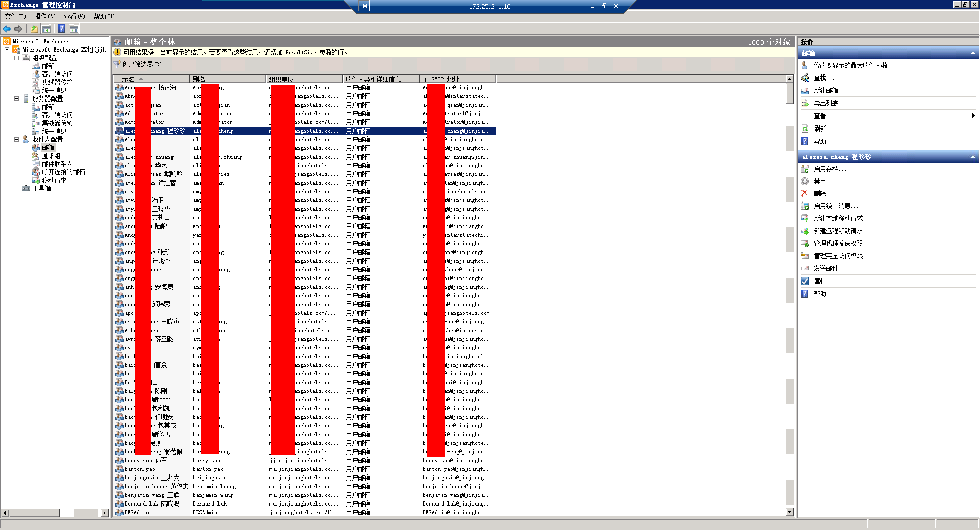Screen dimensions: 980x530
Task: Click the 新建远程移动请求 icon
Action: (805, 231)
